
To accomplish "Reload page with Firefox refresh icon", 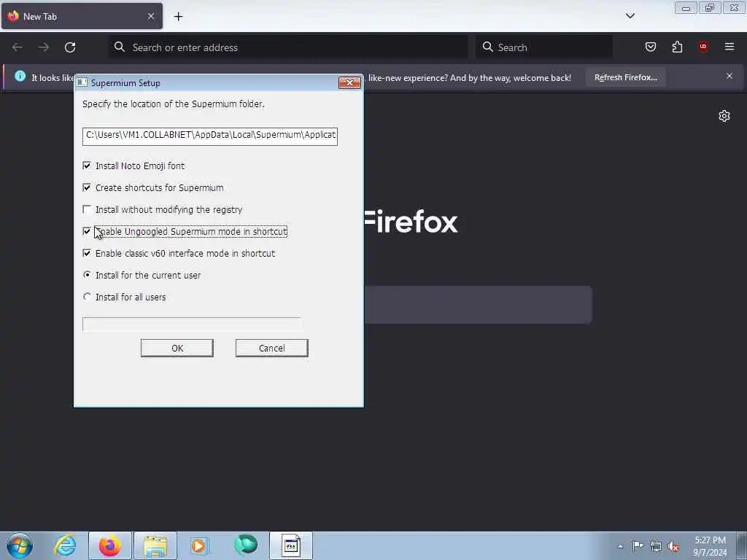I will pos(70,47).
